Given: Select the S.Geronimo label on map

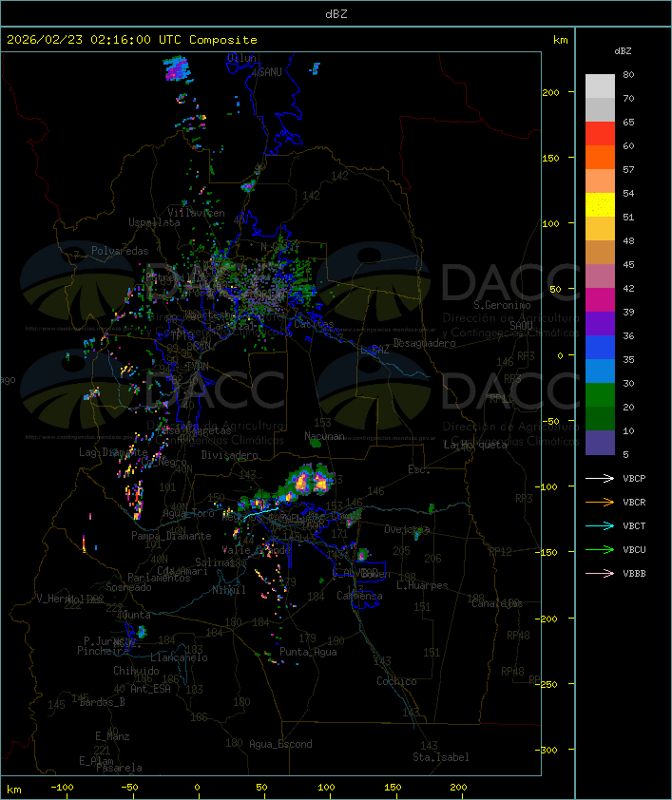Looking at the screenshot, I should click(502, 305).
